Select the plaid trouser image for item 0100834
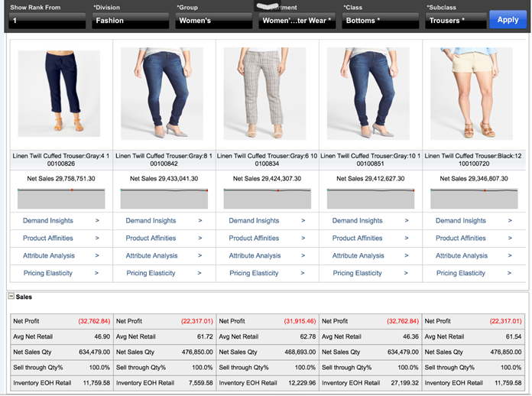This screenshot has width=532, height=396. pyautogui.click(x=264, y=94)
